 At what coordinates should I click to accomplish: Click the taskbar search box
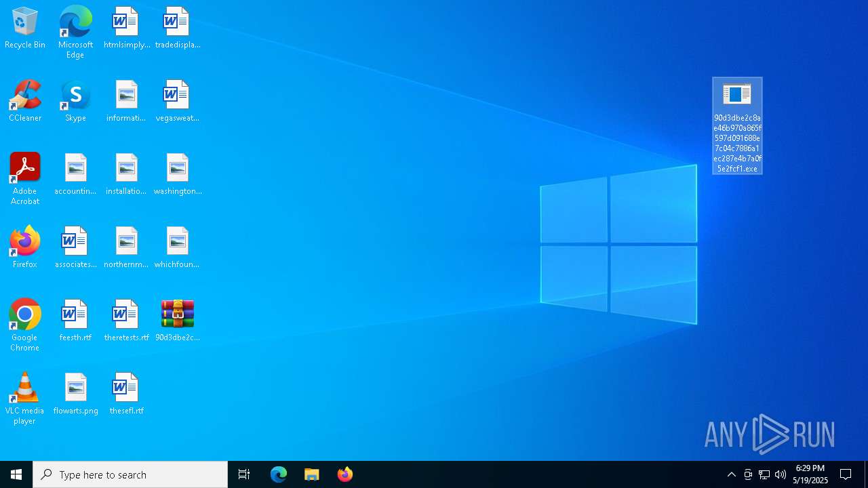tap(130, 474)
